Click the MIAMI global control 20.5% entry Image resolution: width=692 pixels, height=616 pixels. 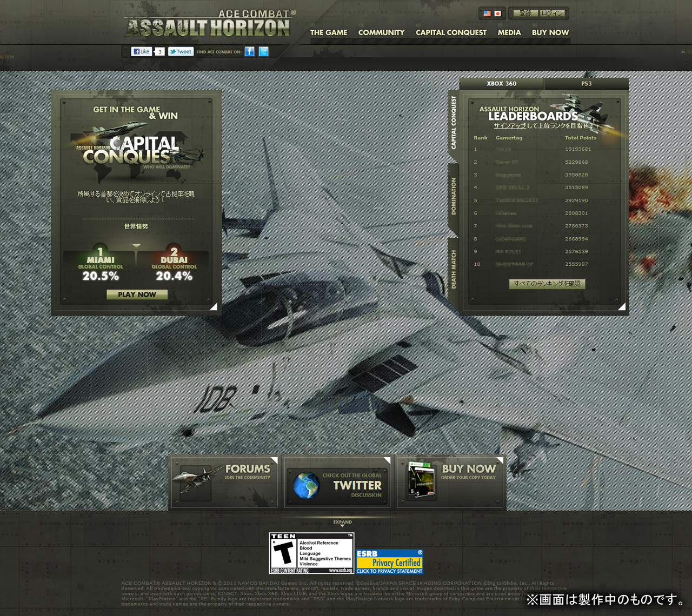pos(101,264)
